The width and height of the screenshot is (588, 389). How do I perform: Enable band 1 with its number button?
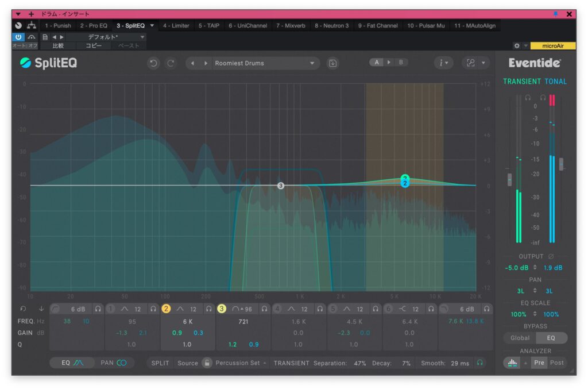click(x=111, y=309)
